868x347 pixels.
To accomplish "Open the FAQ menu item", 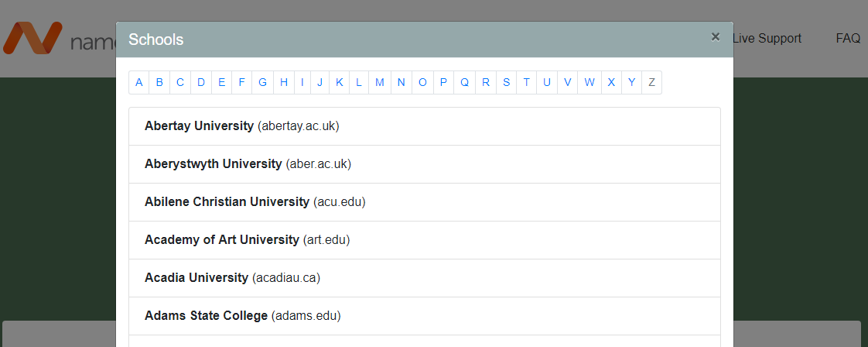I will tap(848, 38).
